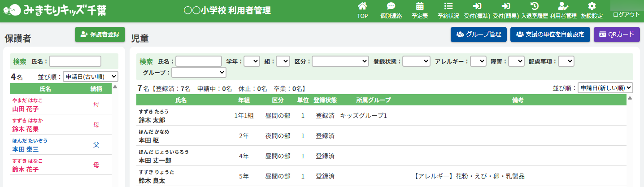Open 予約状況 list icon
644x187 pixels.
[448, 6]
